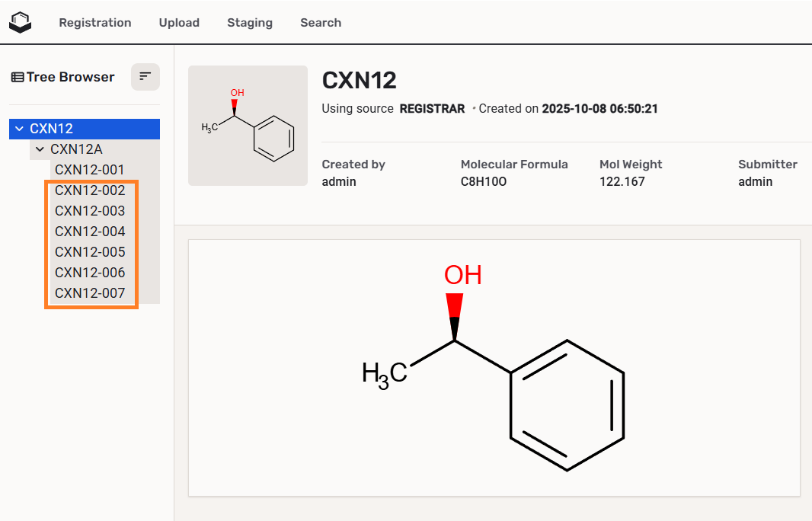Open the Search page
Viewport: 812px width, 521px height.
[x=321, y=23]
